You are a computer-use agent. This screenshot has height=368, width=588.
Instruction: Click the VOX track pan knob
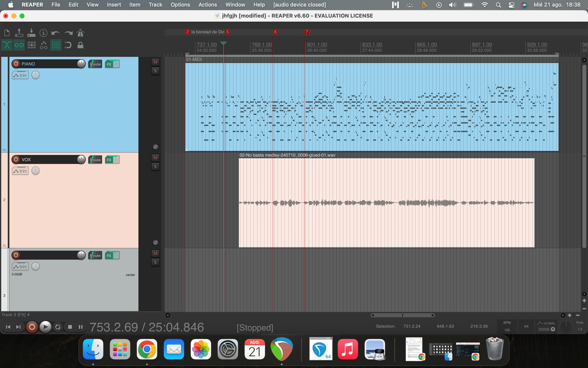click(x=36, y=171)
